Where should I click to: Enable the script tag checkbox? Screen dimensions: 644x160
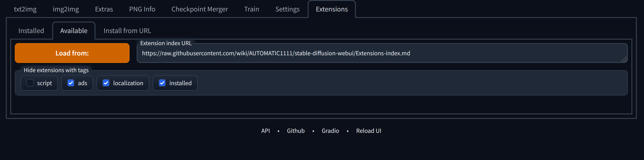[30, 83]
